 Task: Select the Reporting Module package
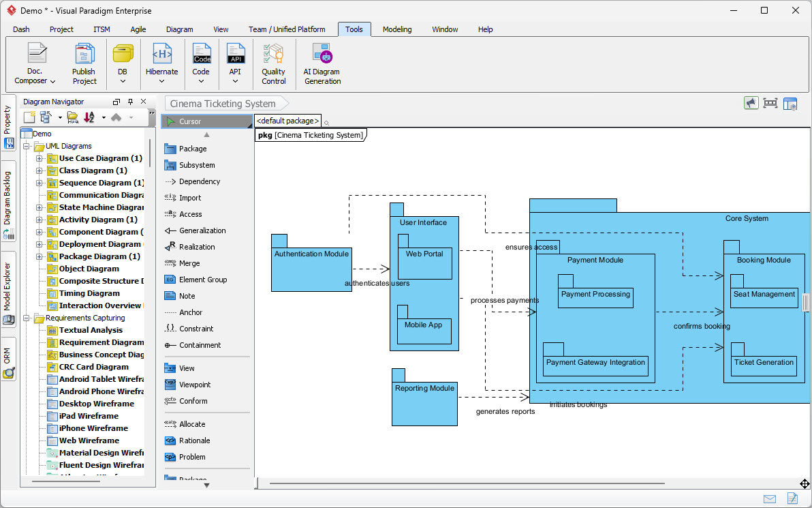pyautogui.click(x=424, y=397)
